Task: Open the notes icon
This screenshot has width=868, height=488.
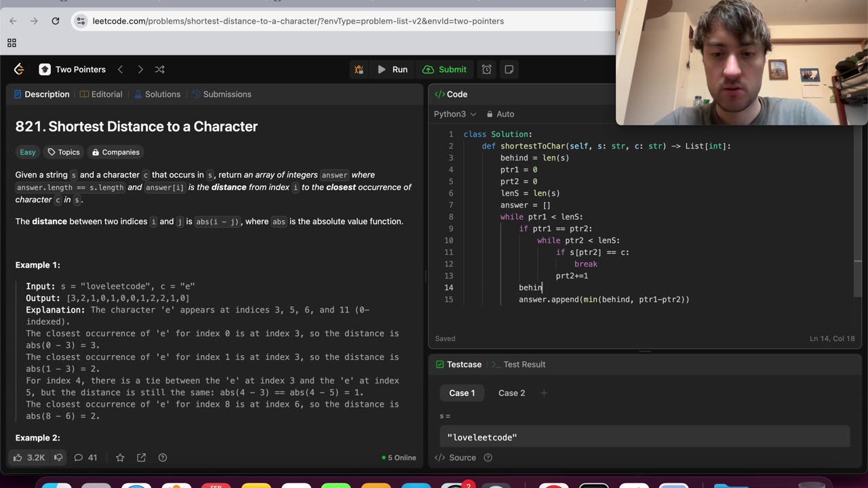Action: click(509, 69)
